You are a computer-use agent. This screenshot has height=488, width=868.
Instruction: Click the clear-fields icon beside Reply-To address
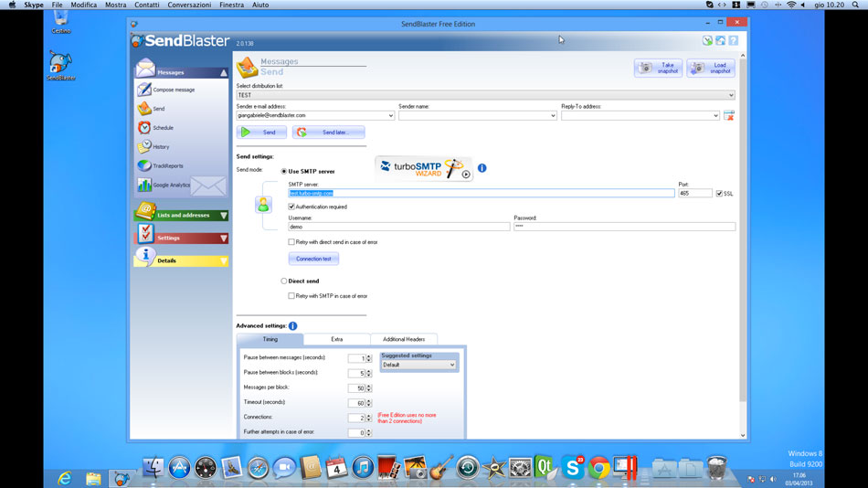pyautogui.click(x=729, y=115)
